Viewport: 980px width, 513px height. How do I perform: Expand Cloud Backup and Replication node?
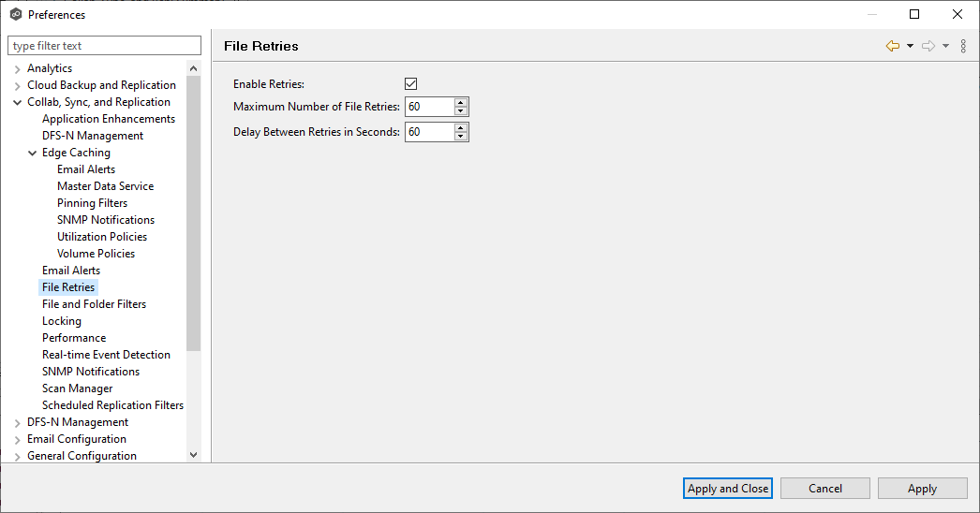click(18, 85)
